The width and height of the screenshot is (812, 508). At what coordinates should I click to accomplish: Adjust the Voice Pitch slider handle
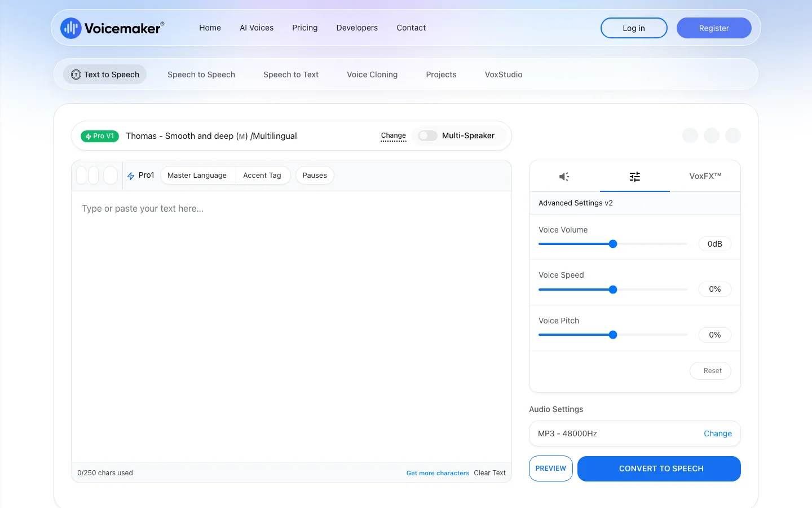(x=613, y=335)
